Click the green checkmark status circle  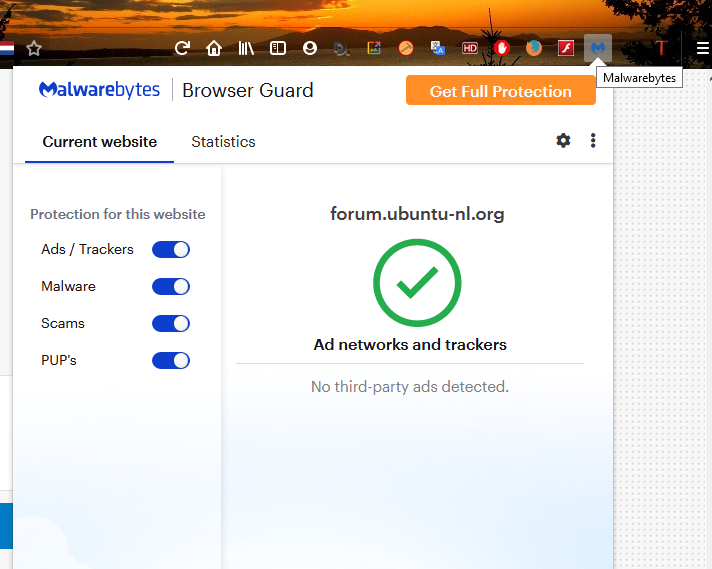tap(417, 283)
